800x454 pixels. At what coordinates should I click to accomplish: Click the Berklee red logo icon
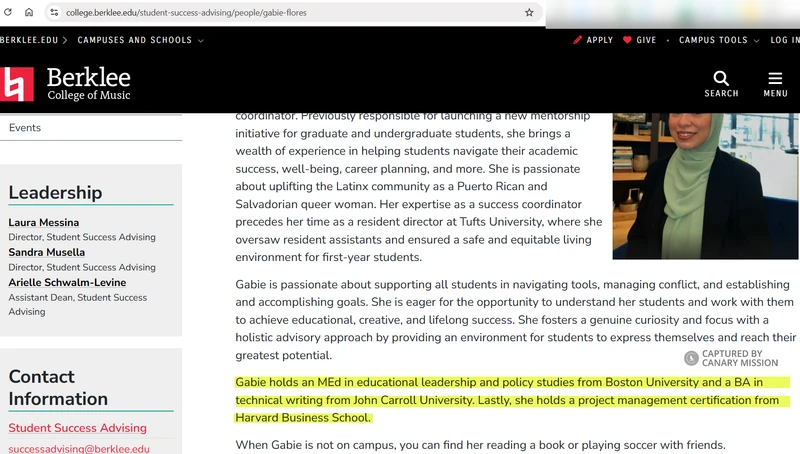(x=17, y=84)
